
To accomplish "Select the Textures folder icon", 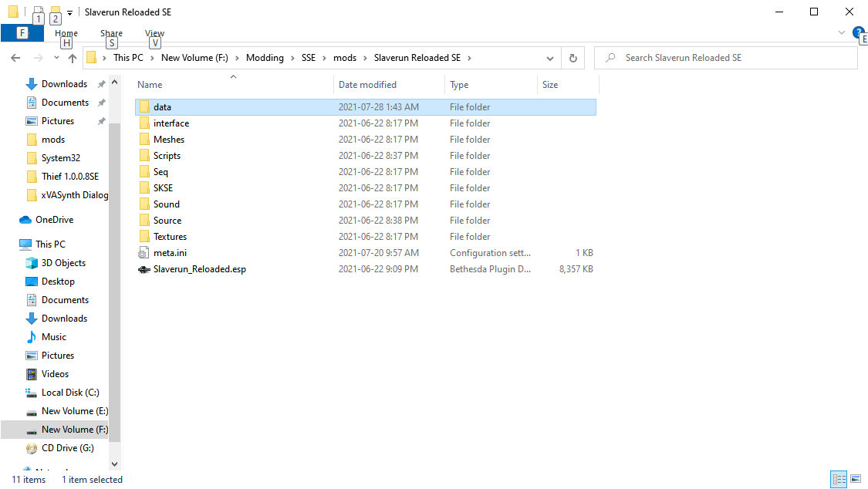I will [144, 236].
